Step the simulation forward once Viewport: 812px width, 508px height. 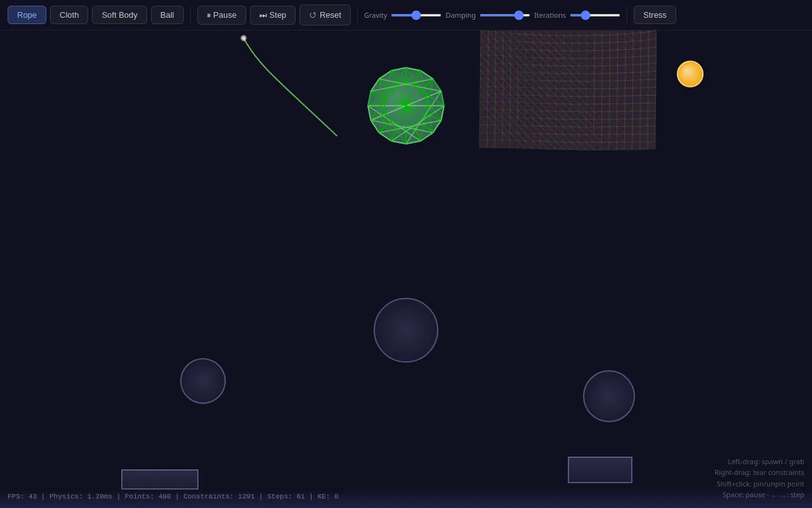[x=273, y=15]
